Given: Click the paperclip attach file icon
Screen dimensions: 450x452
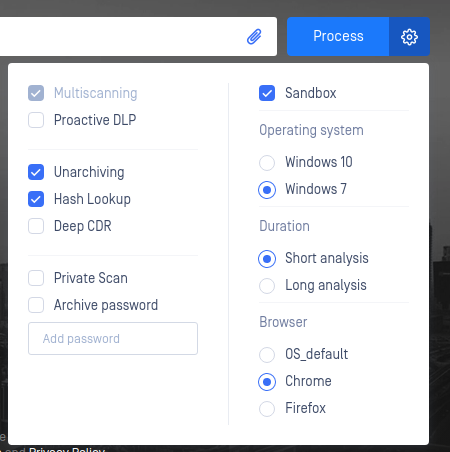Looking at the screenshot, I should 254,37.
